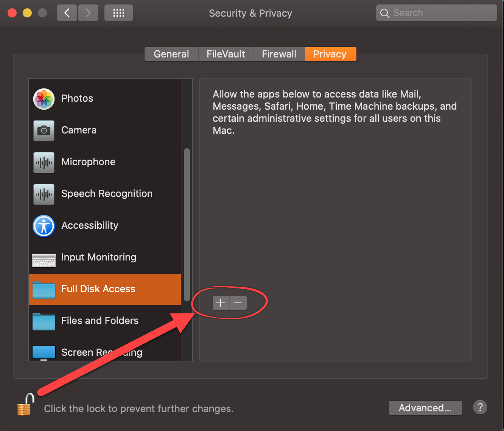Go back with the left chevron button
Image resolution: width=504 pixels, height=431 pixels.
click(67, 13)
